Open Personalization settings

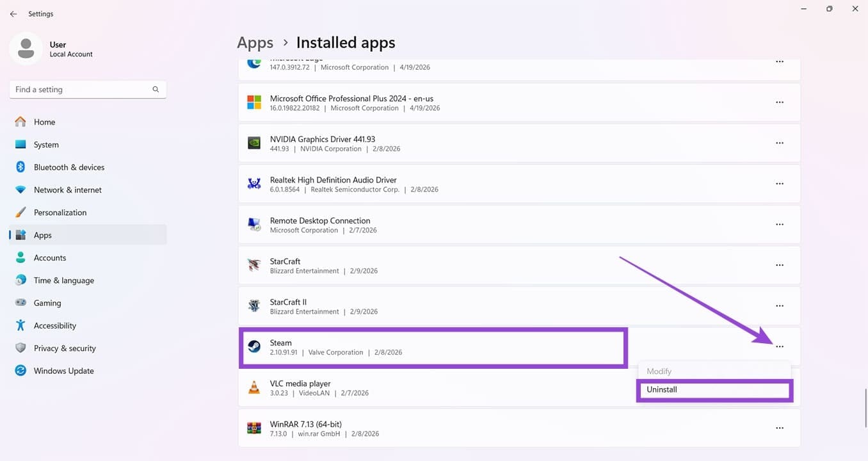[88, 213]
